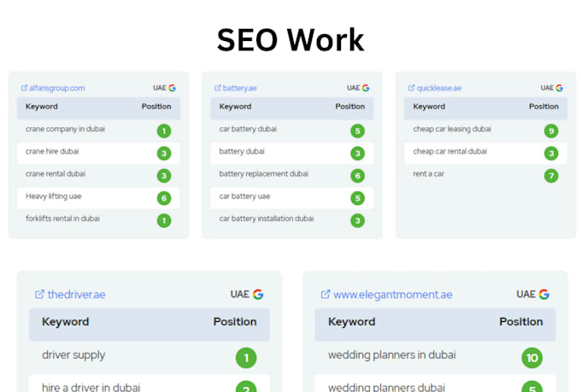Click position badge for crane hire dubai
Image resolution: width=581 pixels, height=392 pixels.
(164, 154)
